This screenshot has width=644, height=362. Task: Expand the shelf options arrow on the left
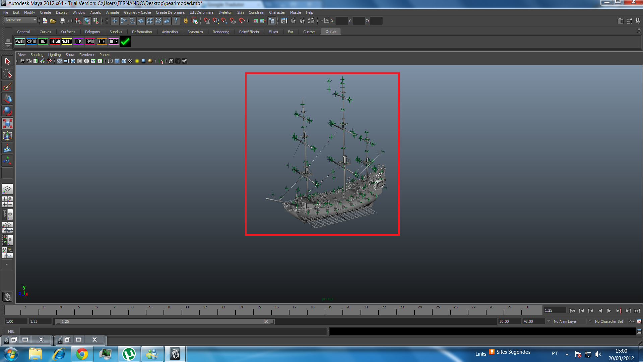pyautogui.click(x=8, y=46)
